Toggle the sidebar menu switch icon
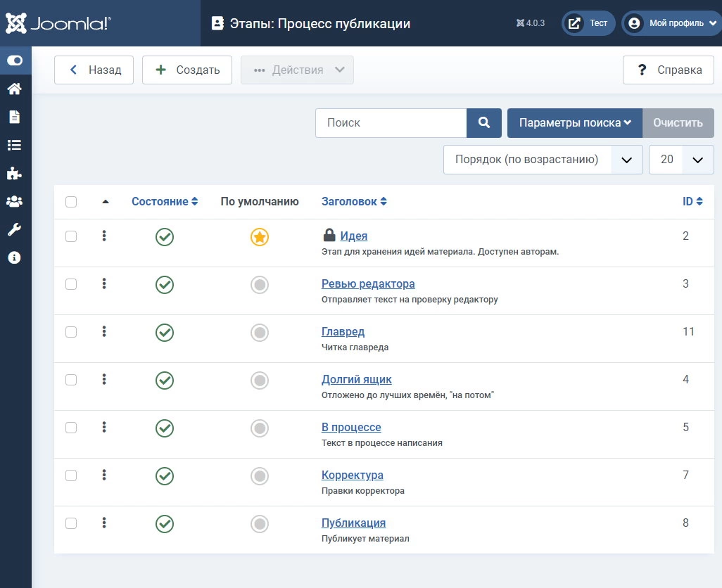The width and height of the screenshot is (722, 588). [15, 60]
